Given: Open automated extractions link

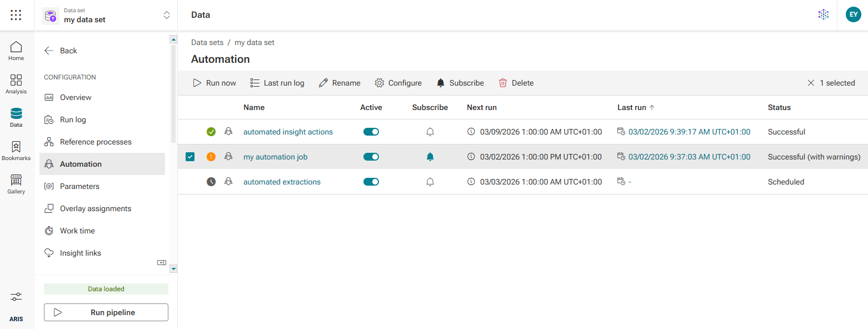Looking at the screenshot, I should (282, 182).
